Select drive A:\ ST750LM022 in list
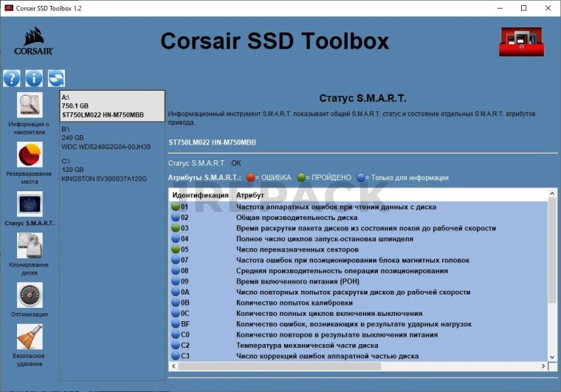 [x=112, y=106]
